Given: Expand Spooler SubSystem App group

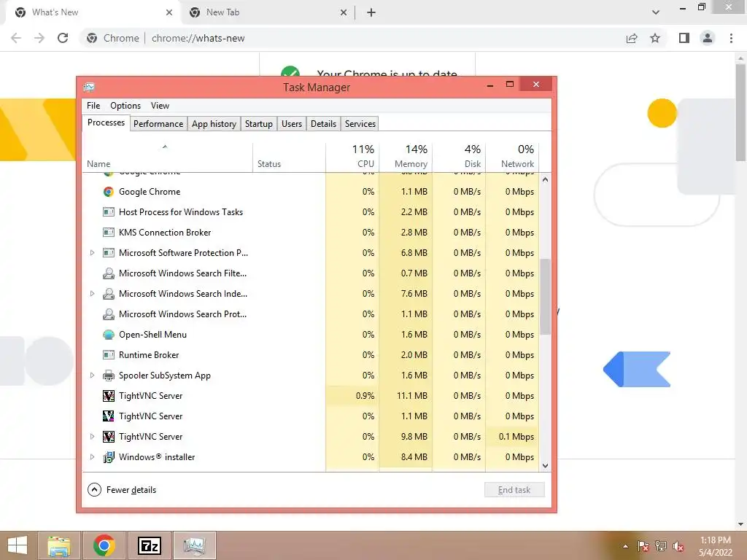Looking at the screenshot, I should pyautogui.click(x=93, y=376).
